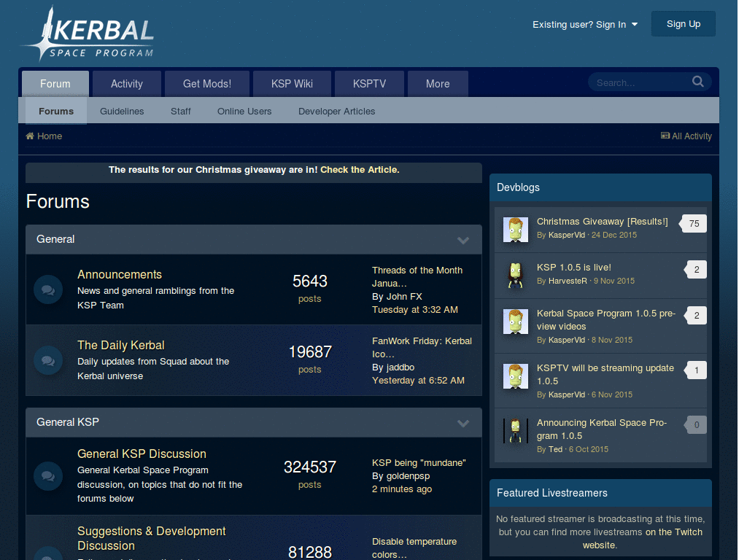Switch to the Activity tab
Screen dimensions: 747x560
(127, 84)
